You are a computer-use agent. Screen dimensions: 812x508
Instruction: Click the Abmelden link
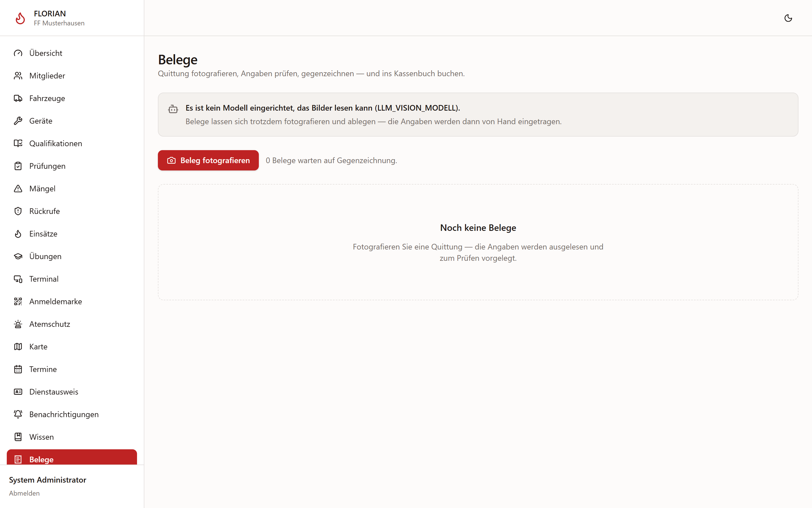coord(24,493)
